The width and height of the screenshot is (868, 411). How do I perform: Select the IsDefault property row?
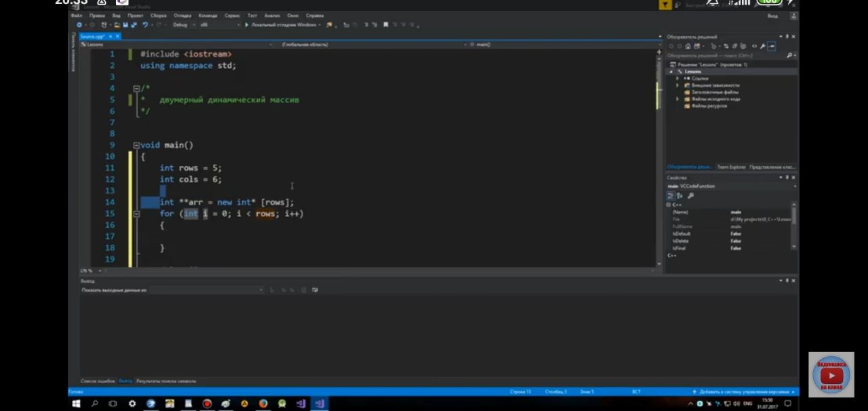click(729, 233)
